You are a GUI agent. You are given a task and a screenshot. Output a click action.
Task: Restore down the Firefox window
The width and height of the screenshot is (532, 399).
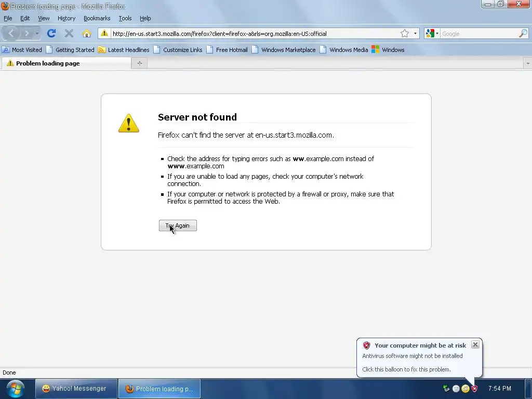(501, 4)
